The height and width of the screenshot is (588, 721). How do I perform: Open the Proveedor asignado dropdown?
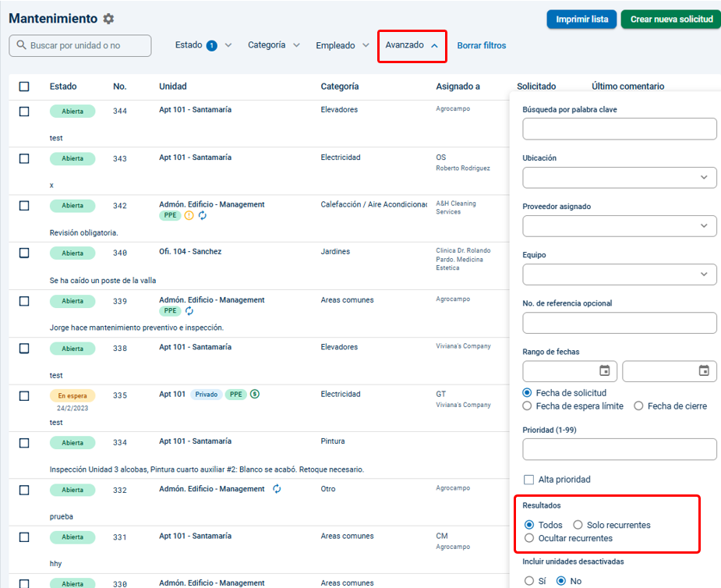[x=620, y=226]
